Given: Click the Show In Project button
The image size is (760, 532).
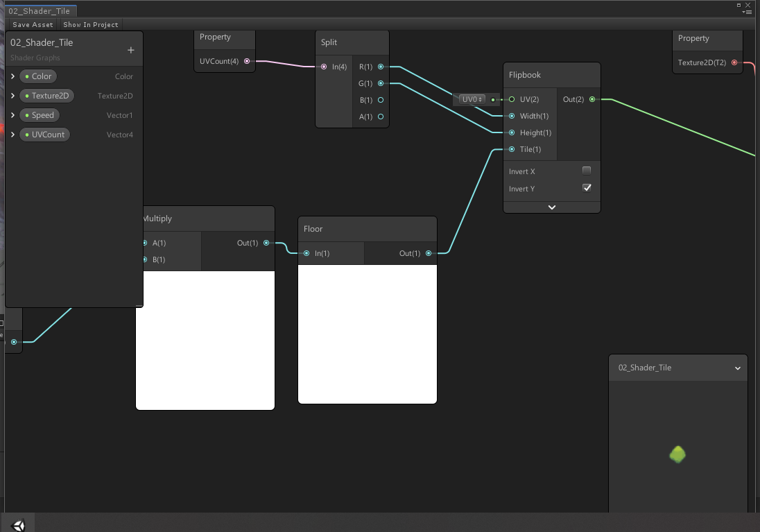Looking at the screenshot, I should coord(89,24).
